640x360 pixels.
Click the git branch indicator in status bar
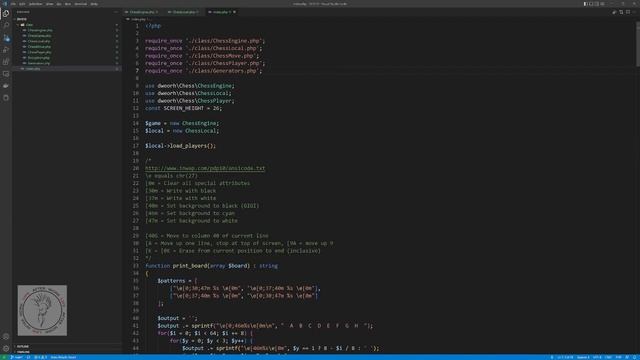[x=17, y=357]
